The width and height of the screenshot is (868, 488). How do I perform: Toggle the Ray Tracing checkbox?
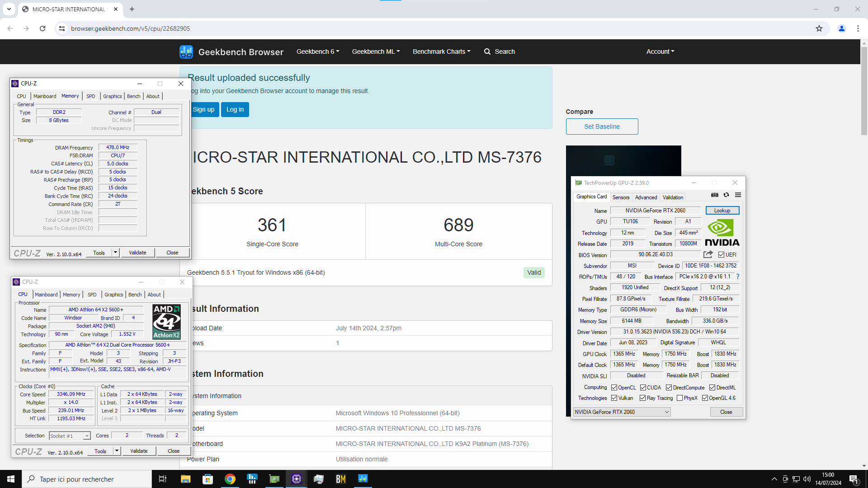click(642, 398)
